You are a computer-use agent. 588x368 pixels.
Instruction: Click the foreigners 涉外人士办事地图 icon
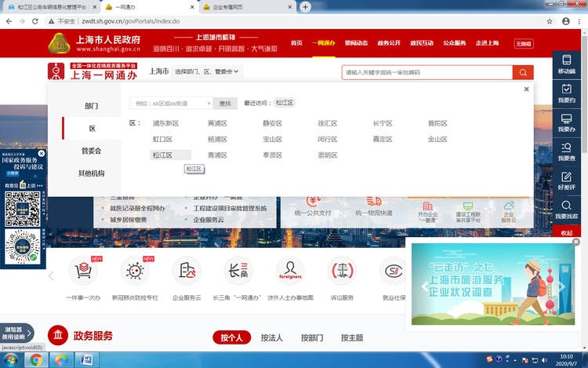click(290, 271)
